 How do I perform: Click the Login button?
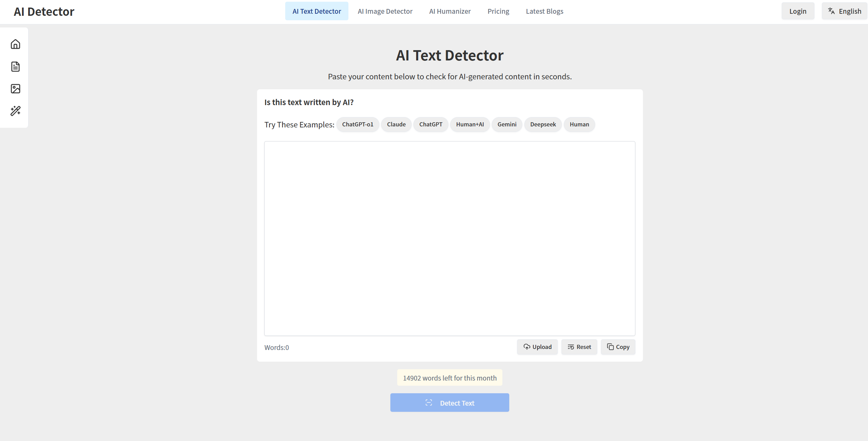[x=798, y=11]
